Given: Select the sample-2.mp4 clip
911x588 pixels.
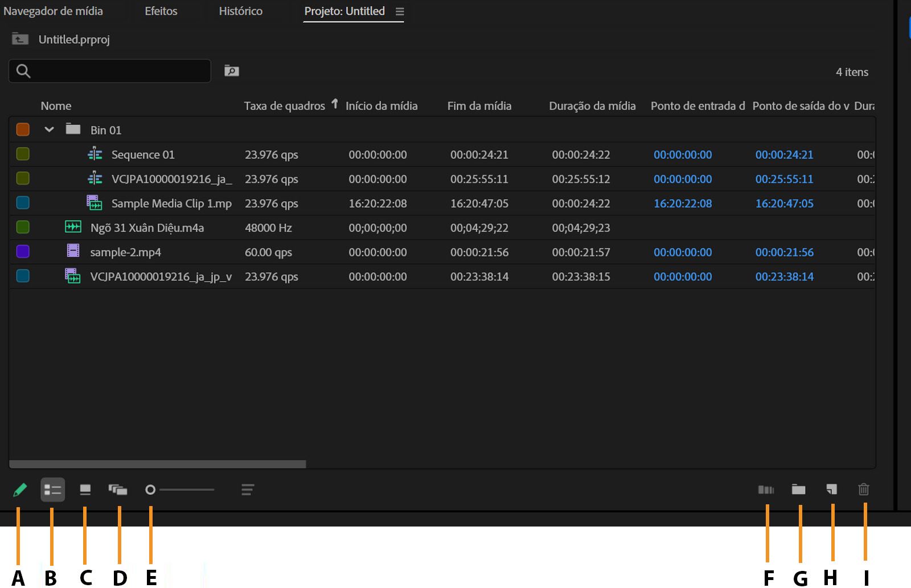Looking at the screenshot, I should point(125,252).
